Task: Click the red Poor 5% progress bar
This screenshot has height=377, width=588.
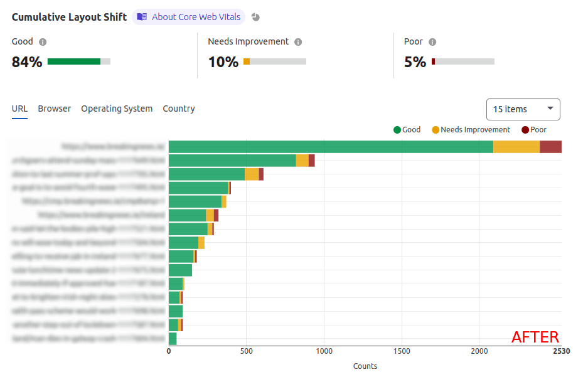Action: 433,61
